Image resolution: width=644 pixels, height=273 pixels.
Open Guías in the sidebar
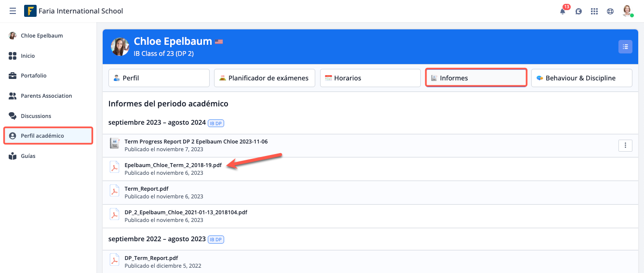coord(28,156)
